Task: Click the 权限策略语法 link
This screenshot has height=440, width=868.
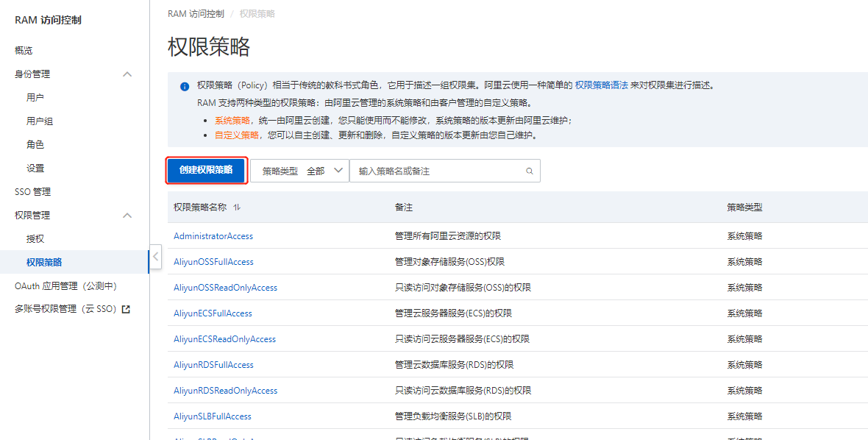Action: (602, 85)
